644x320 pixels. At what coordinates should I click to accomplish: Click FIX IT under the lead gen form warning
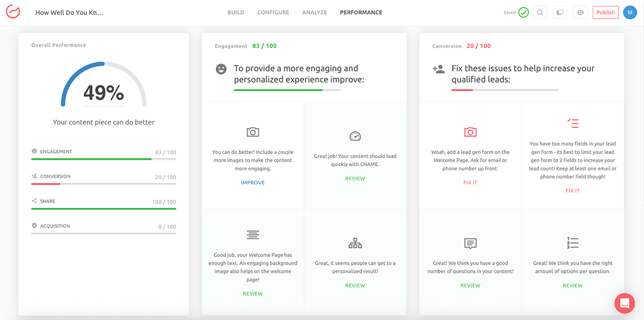pos(470,182)
